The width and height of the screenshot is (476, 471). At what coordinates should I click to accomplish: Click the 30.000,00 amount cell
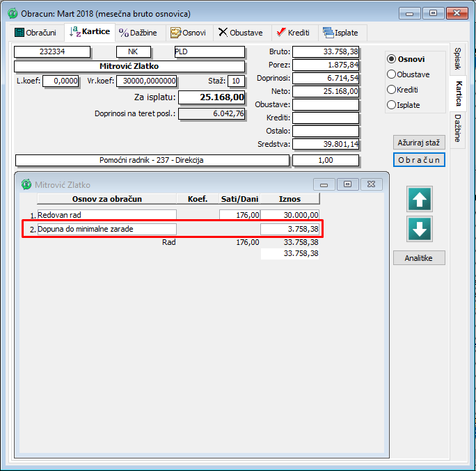(x=290, y=215)
